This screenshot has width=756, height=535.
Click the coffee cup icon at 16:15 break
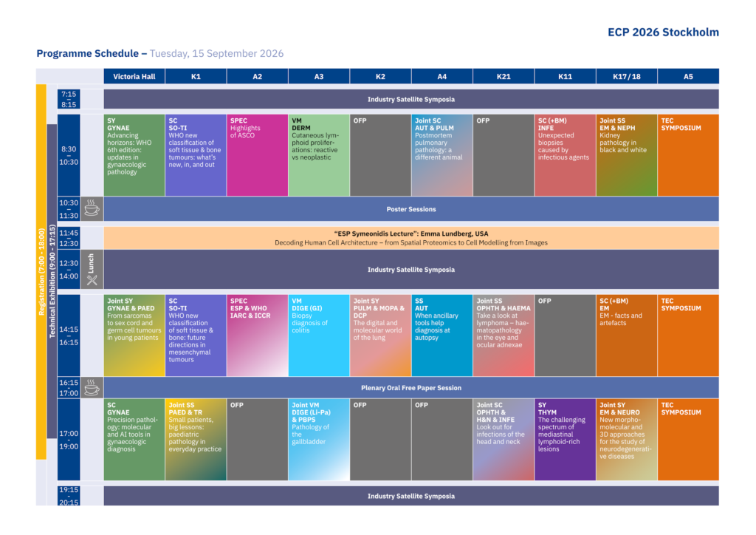point(92,387)
